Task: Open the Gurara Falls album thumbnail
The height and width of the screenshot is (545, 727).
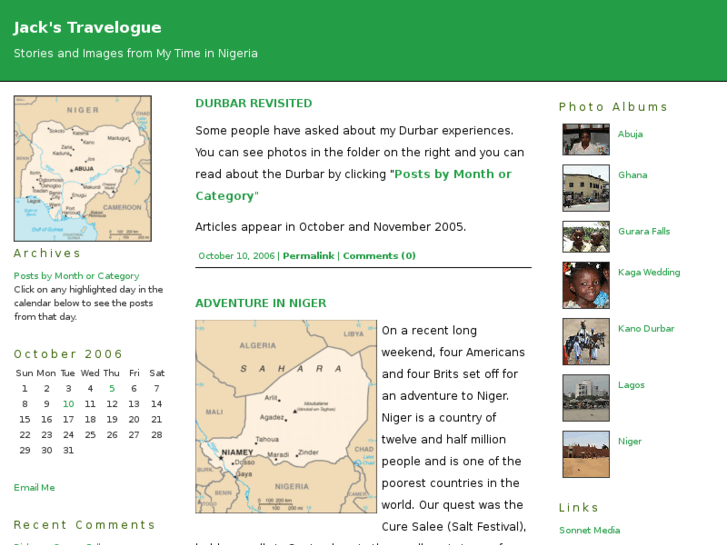Action: pyautogui.click(x=586, y=237)
